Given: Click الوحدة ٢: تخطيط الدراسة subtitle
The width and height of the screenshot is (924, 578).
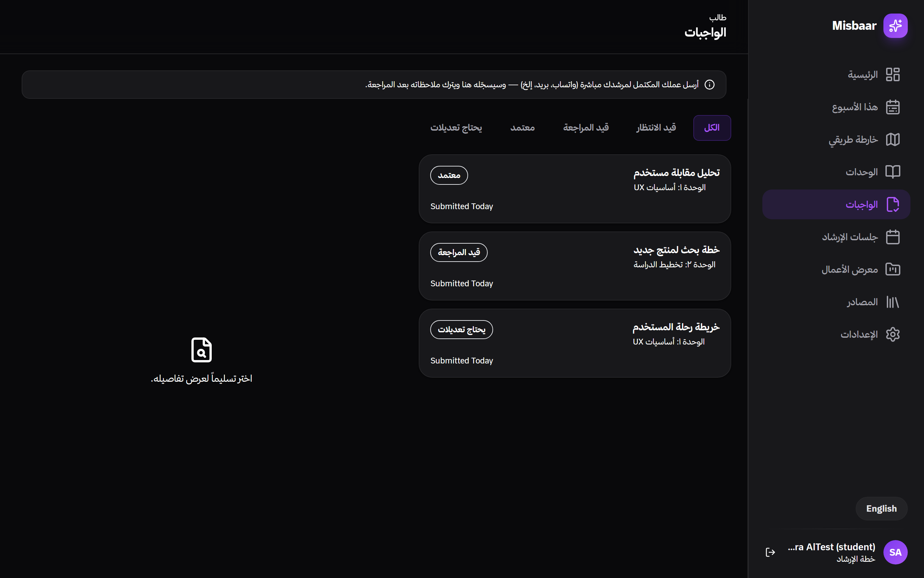Looking at the screenshot, I should click(674, 265).
